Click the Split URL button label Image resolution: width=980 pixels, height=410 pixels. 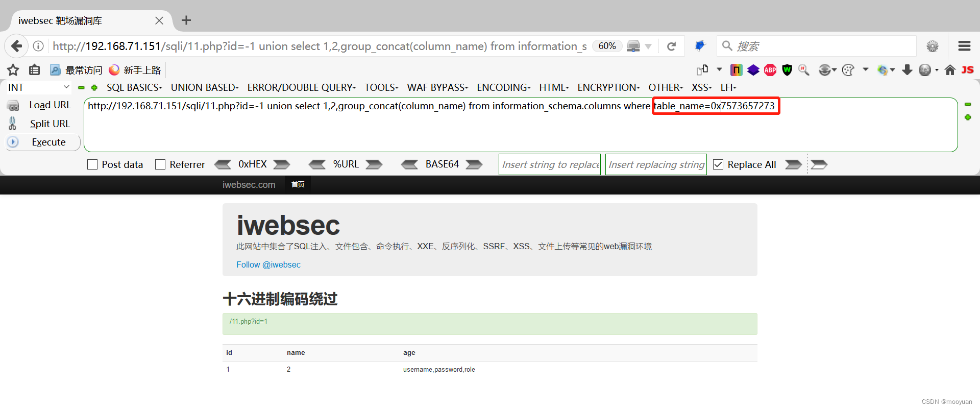(50, 124)
